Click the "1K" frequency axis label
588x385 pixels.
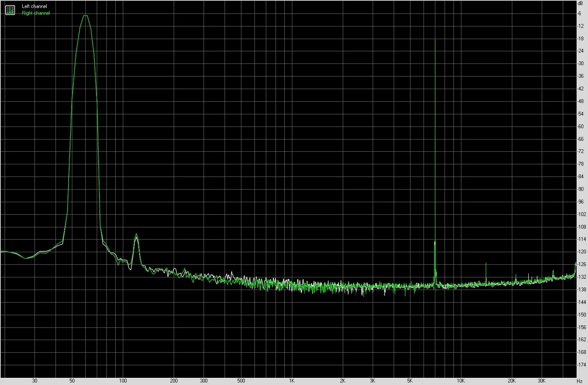pos(291,381)
